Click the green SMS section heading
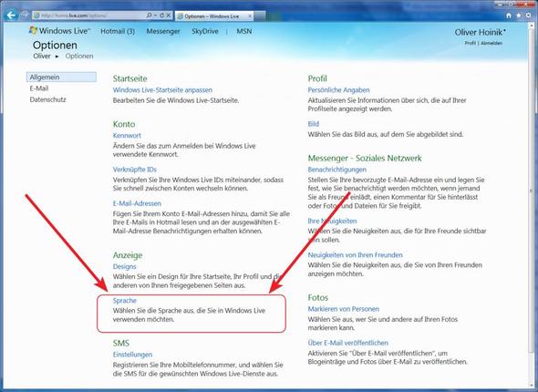This screenshot has height=392, width=538. 121,344
